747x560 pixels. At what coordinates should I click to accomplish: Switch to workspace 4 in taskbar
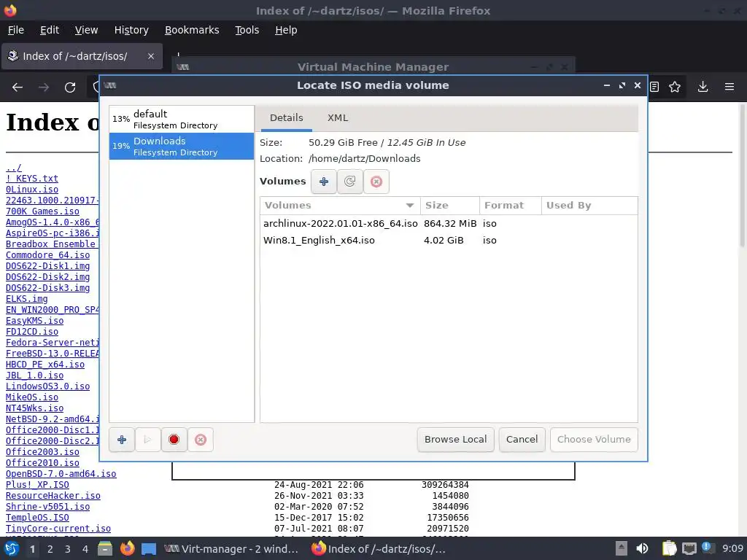tap(85, 549)
